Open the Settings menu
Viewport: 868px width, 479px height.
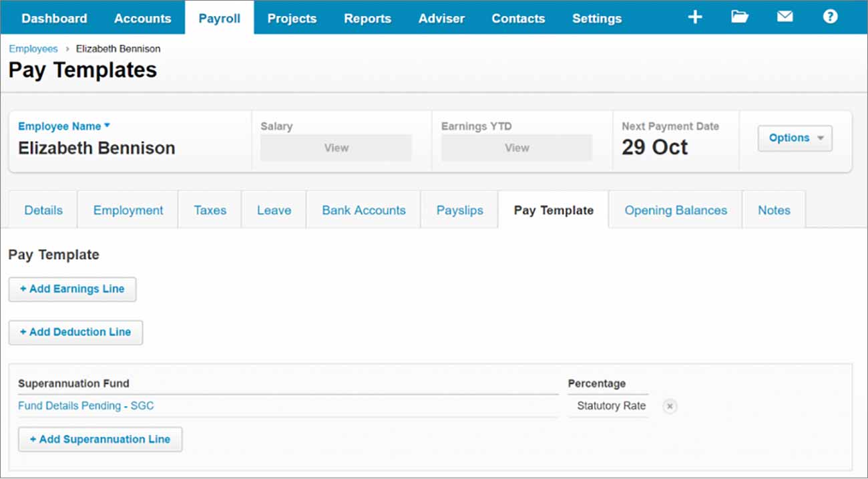597,18
